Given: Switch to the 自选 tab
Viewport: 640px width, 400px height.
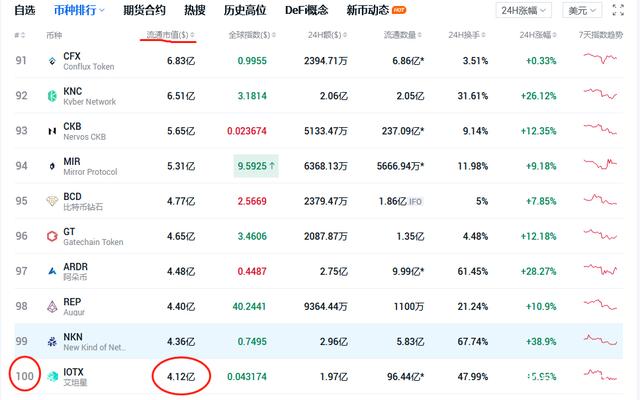Looking at the screenshot, I should point(24,10).
